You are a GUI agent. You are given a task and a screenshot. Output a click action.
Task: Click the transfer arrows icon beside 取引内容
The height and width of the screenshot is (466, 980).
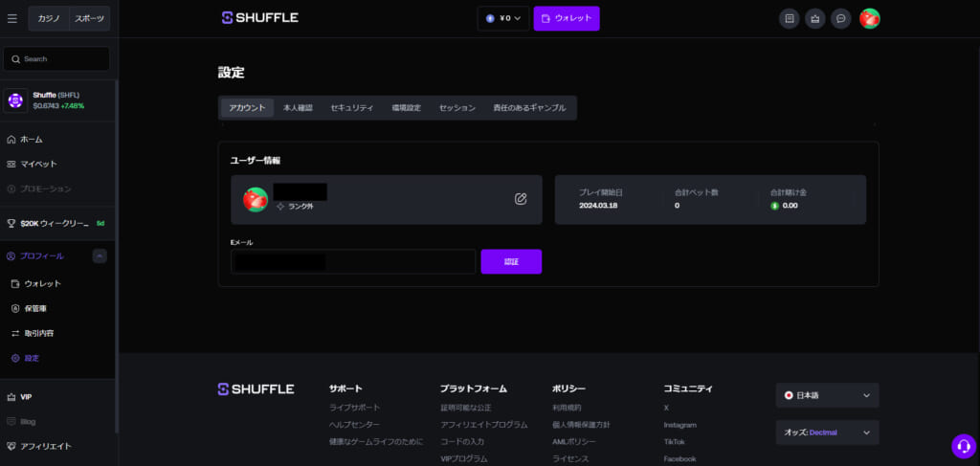(15, 334)
